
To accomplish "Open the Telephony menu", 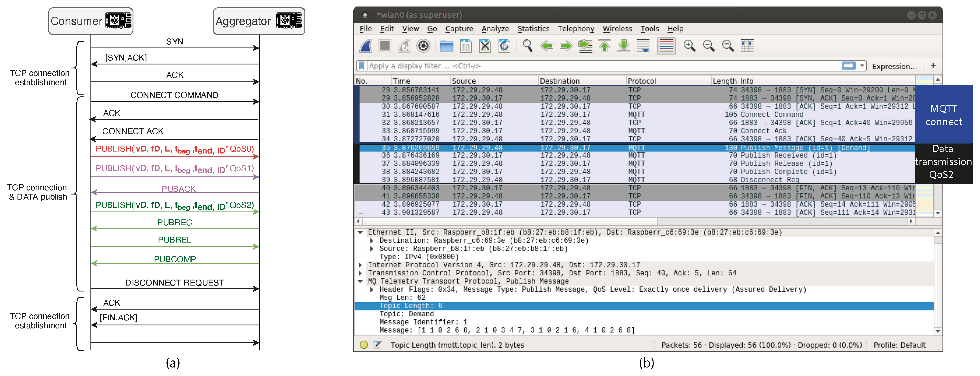I will click(576, 29).
